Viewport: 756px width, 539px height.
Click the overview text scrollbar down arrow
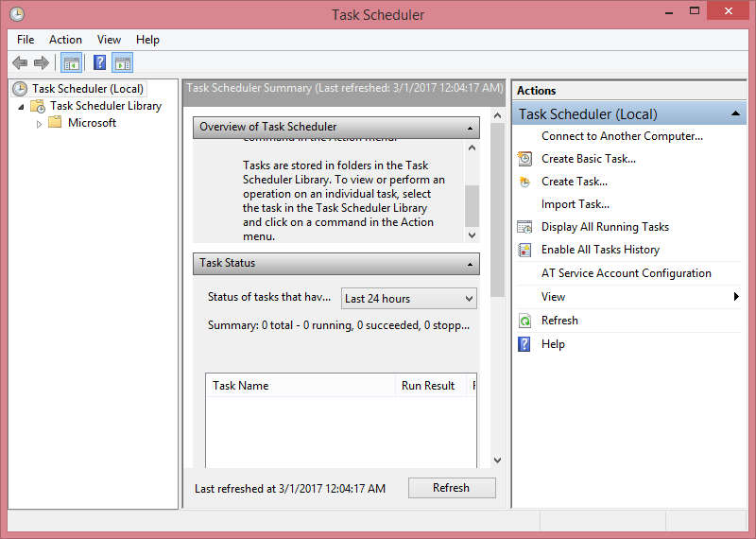472,235
